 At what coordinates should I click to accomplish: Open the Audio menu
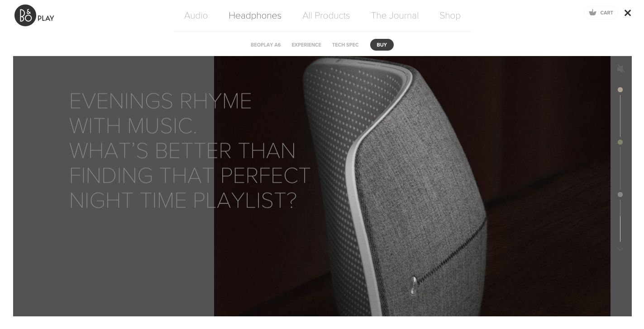[x=196, y=15]
